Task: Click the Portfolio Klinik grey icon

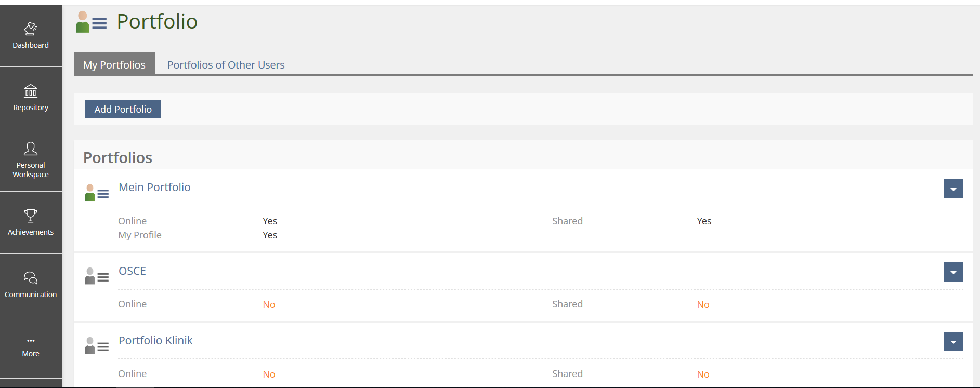Action: 97,346
